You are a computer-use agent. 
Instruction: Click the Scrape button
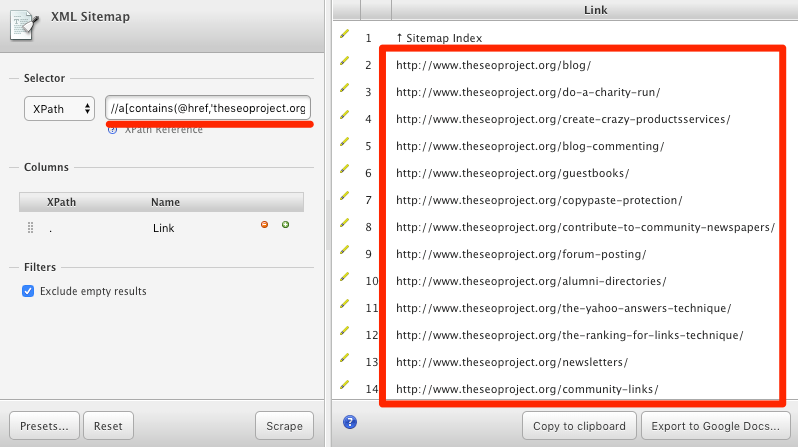pyautogui.click(x=284, y=426)
